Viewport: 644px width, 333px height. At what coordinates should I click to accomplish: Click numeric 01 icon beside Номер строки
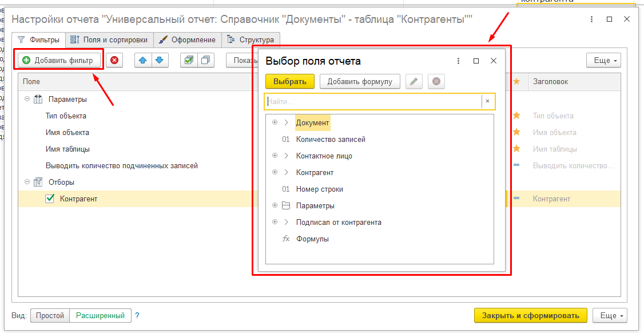(x=286, y=189)
